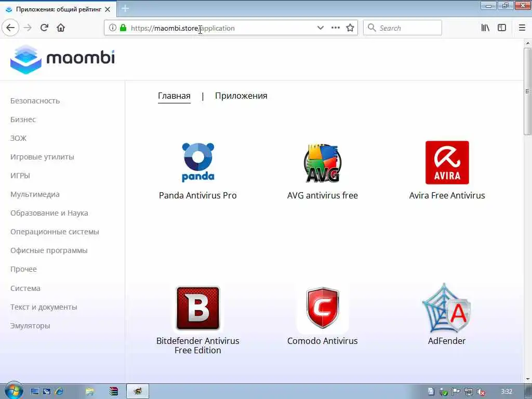
Task: Open the "Операционные системы" category
Action: click(x=55, y=232)
